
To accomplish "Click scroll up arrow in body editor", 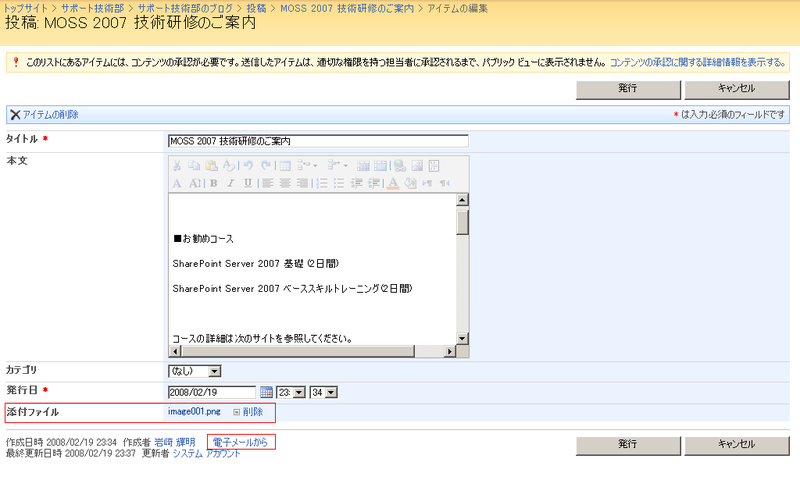I will tap(462, 200).
